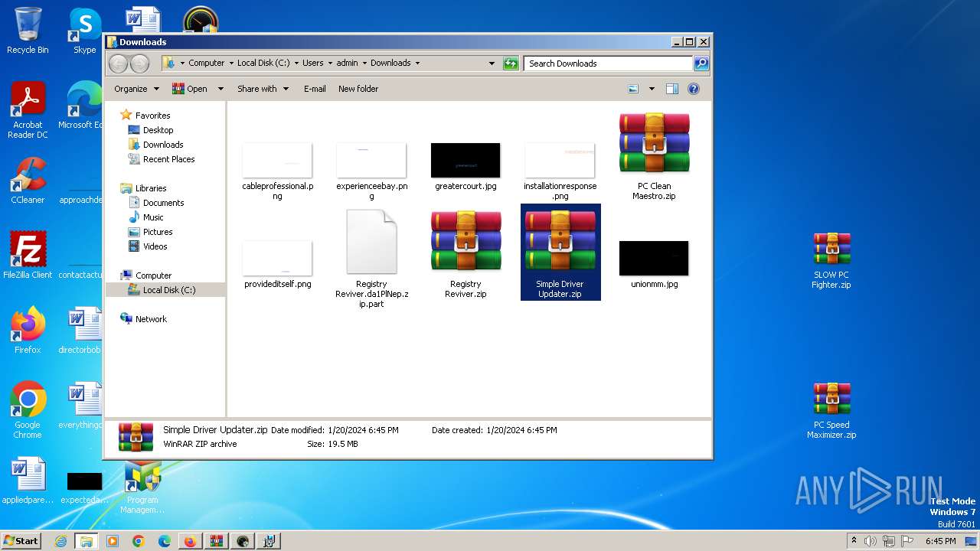The width and height of the screenshot is (980, 551).
Task: Select the Registry Reviver .zip.part partial file
Action: (371, 259)
